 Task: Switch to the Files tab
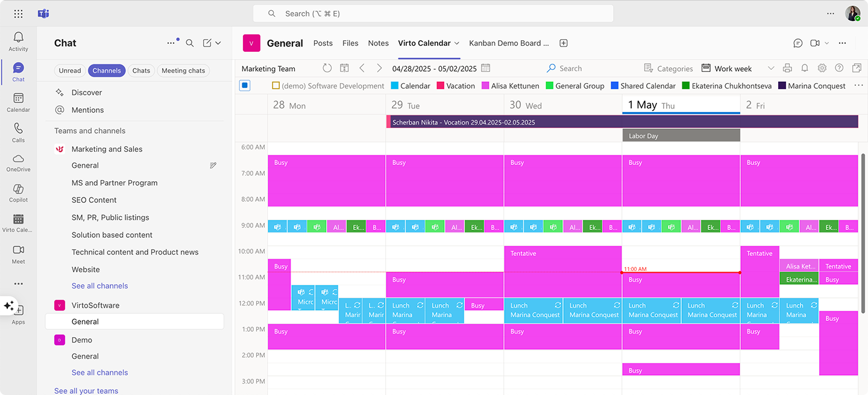pos(350,43)
